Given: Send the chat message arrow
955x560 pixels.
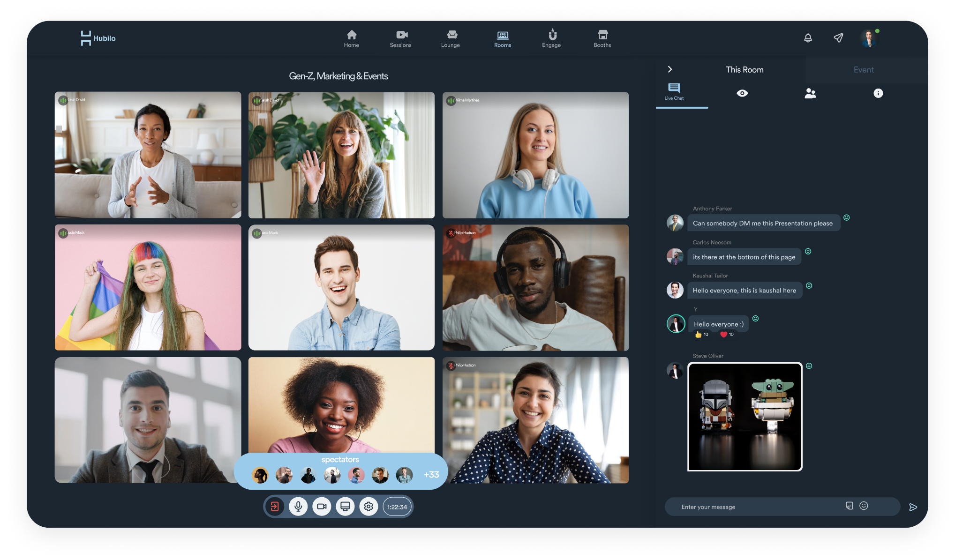Looking at the screenshot, I should coord(913,507).
